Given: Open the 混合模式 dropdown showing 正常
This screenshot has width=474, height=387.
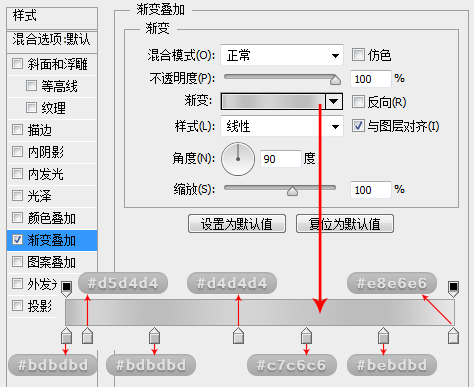Looking at the screenshot, I should [x=282, y=55].
